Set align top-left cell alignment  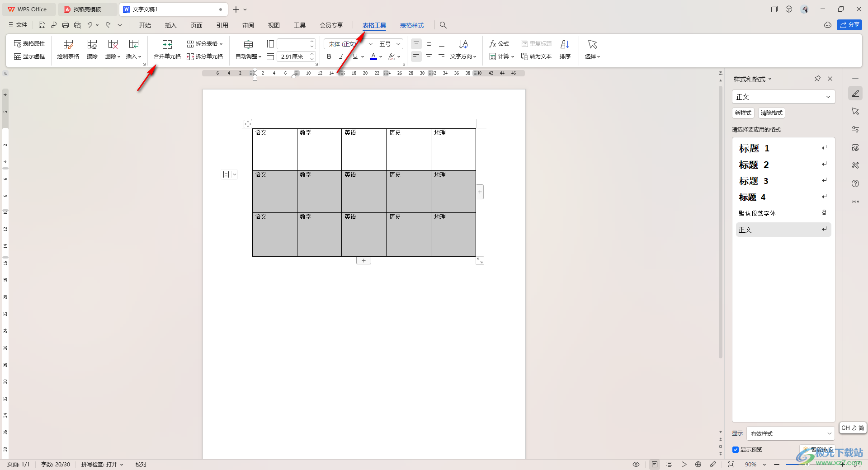click(x=416, y=44)
